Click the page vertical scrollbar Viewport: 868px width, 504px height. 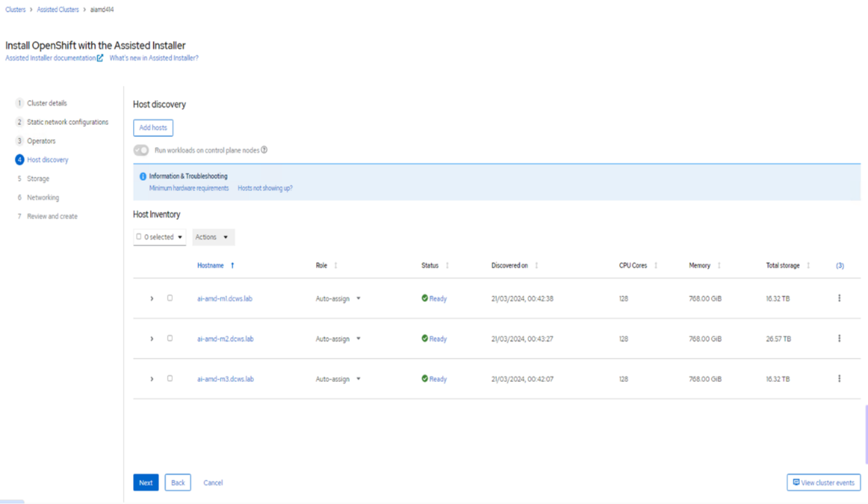tap(866, 434)
